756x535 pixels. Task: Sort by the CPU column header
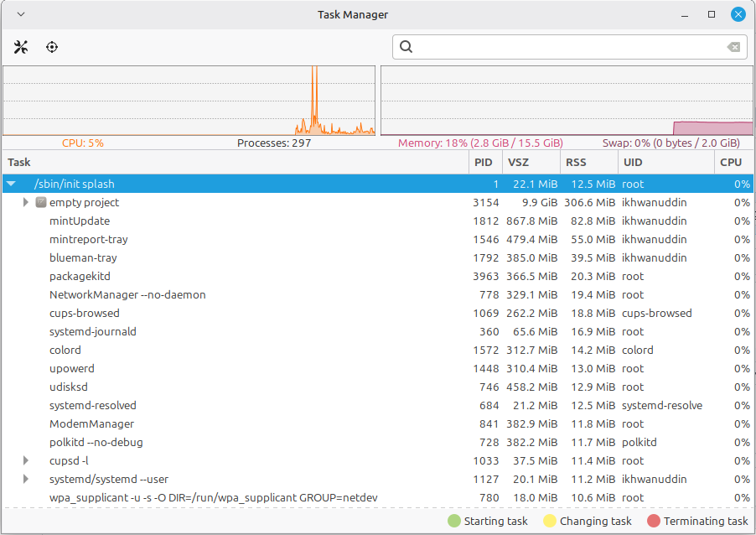[x=734, y=162]
